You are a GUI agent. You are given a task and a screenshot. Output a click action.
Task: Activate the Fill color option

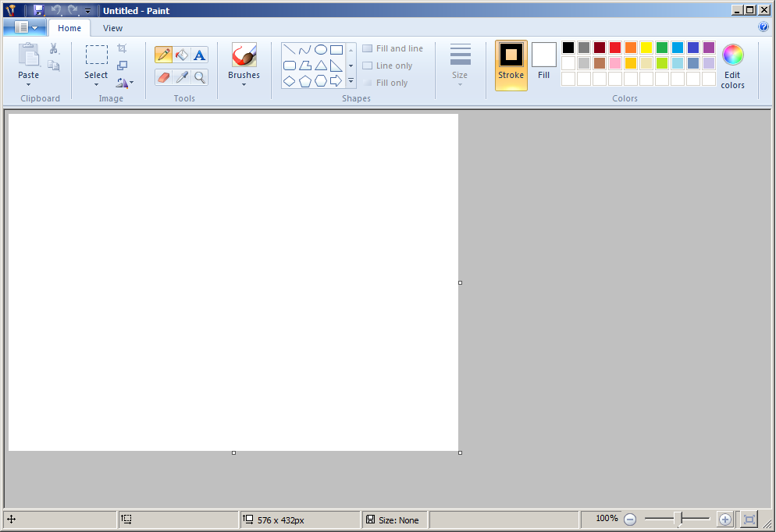click(x=543, y=62)
